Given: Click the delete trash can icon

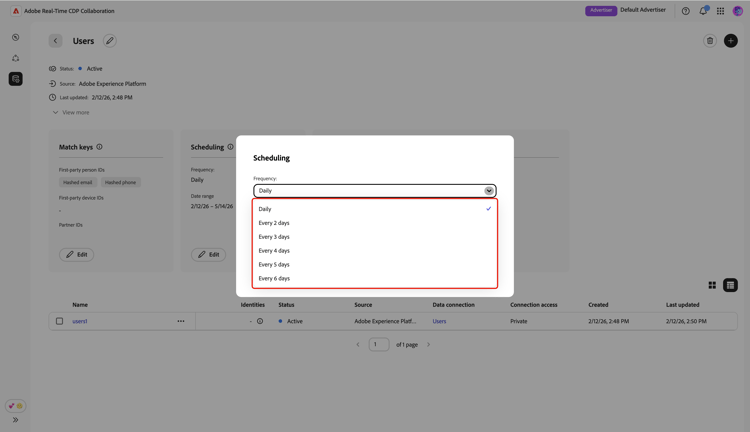Looking at the screenshot, I should 710,41.
